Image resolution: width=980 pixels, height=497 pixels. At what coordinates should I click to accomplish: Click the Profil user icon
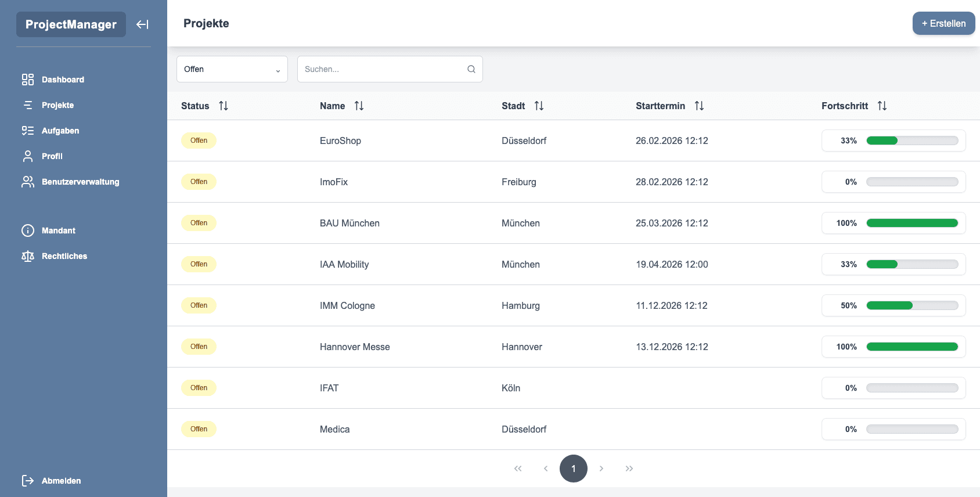click(x=28, y=156)
